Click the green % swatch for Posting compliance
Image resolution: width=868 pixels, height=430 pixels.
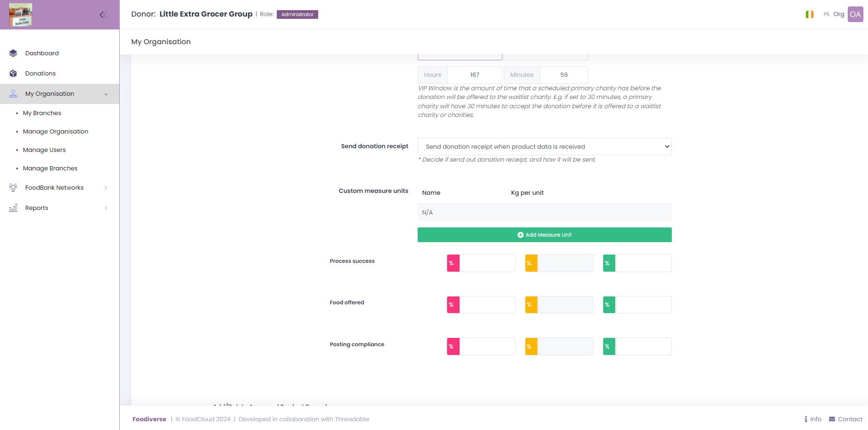tap(609, 347)
